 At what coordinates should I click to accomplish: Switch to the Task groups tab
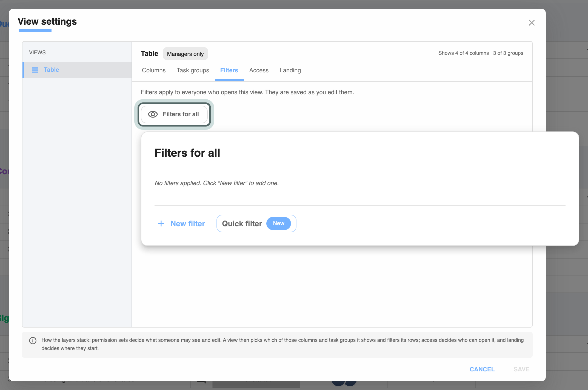tap(193, 70)
